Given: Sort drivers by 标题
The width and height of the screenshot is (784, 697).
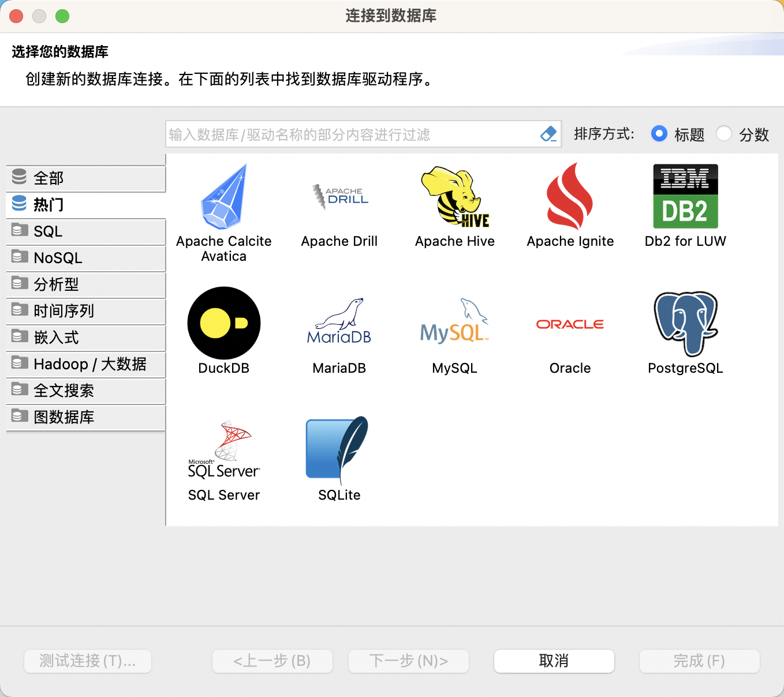Looking at the screenshot, I should tap(678, 134).
